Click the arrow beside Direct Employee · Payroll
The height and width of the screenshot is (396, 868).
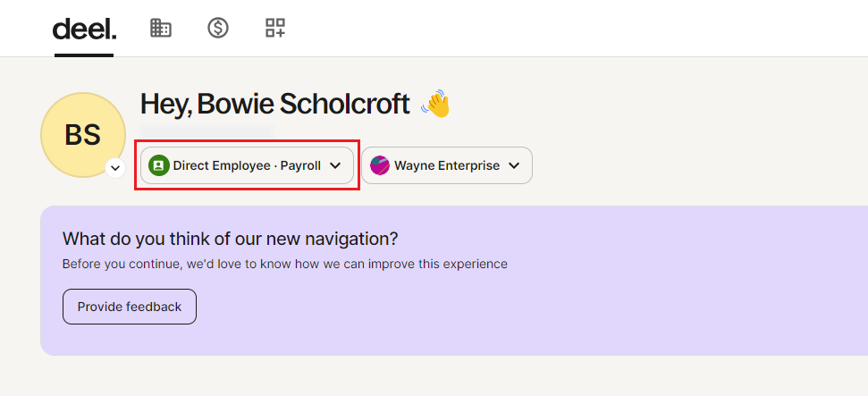(x=335, y=165)
